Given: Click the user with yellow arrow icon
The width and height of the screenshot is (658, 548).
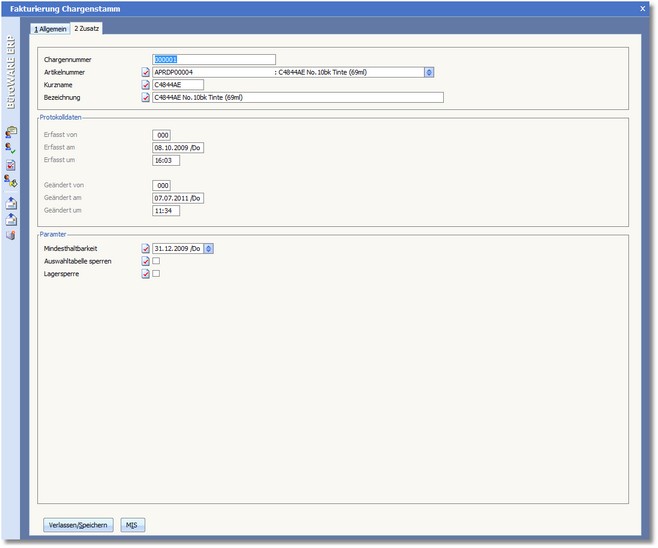Looking at the screenshot, I should click(x=11, y=182).
